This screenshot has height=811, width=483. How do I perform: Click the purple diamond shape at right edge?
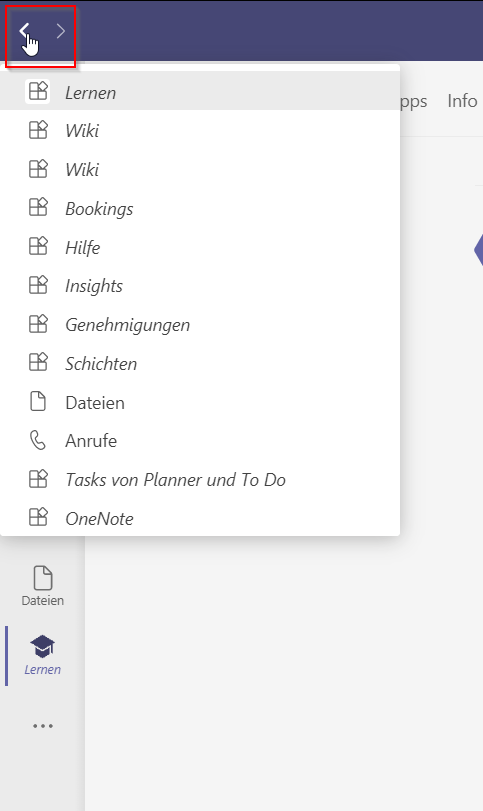[478, 250]
